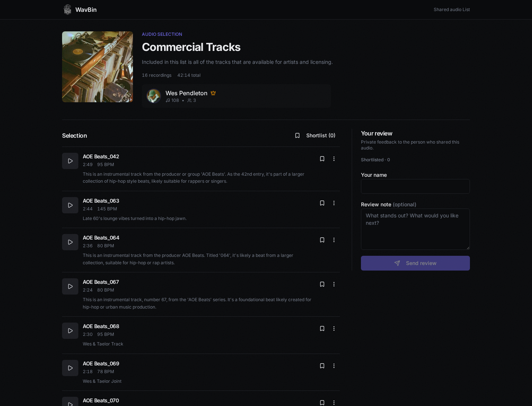
Task: Go to WavBin home via logo
Action: (80, 10)
